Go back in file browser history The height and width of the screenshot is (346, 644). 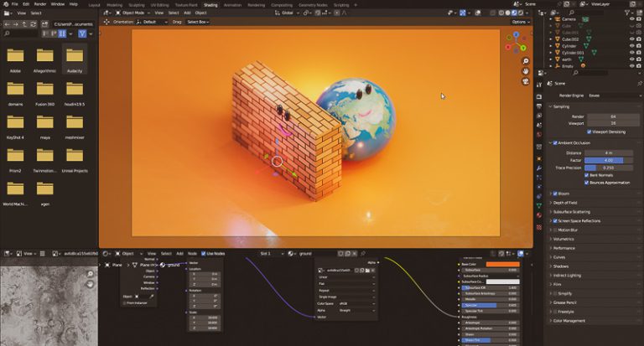tap(7, 24)
